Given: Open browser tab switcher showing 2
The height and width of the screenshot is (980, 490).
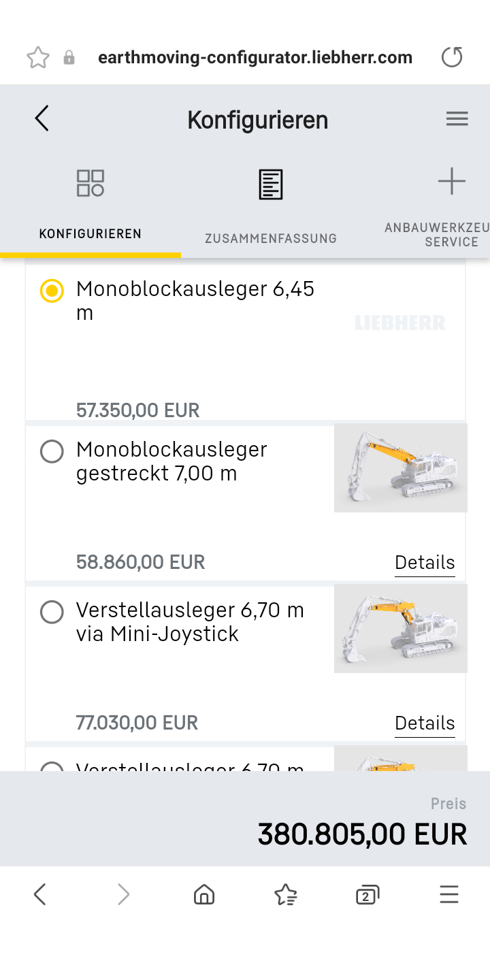Looking at the screenshot, I should pyautogui.click(x=367, y=894).
